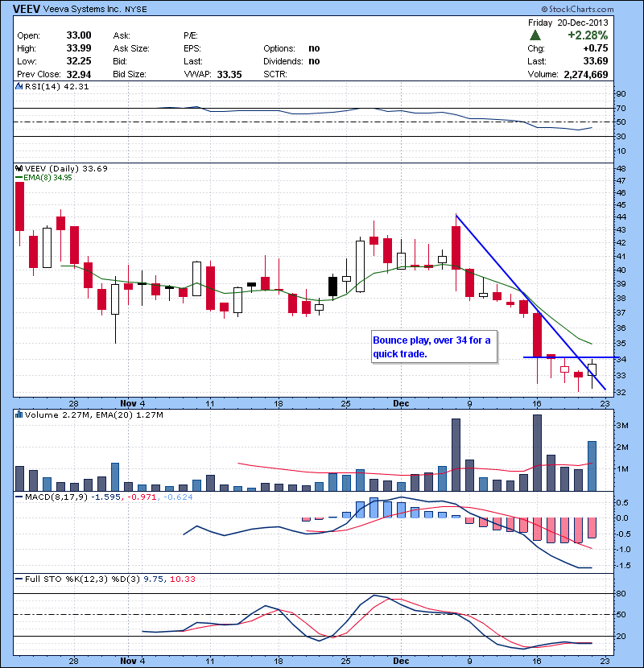Click the Options value no
The height and width of the screenshot is (668, 644).
pyautogui.click(x=314, y=48)
